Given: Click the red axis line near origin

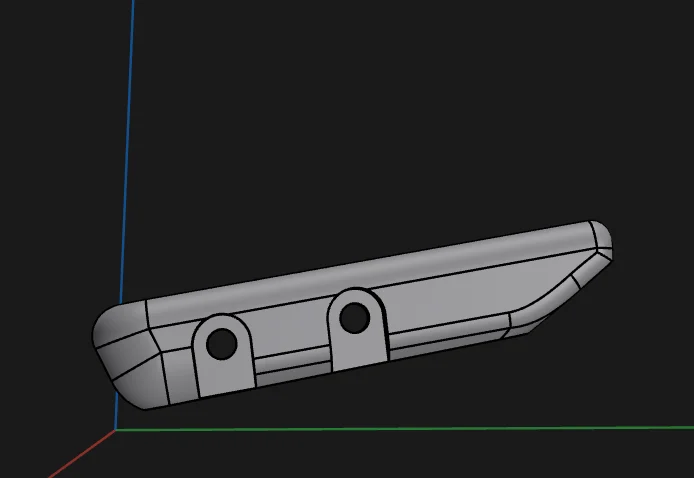Looking at the screenshot, I should click(x=82, y=454).
